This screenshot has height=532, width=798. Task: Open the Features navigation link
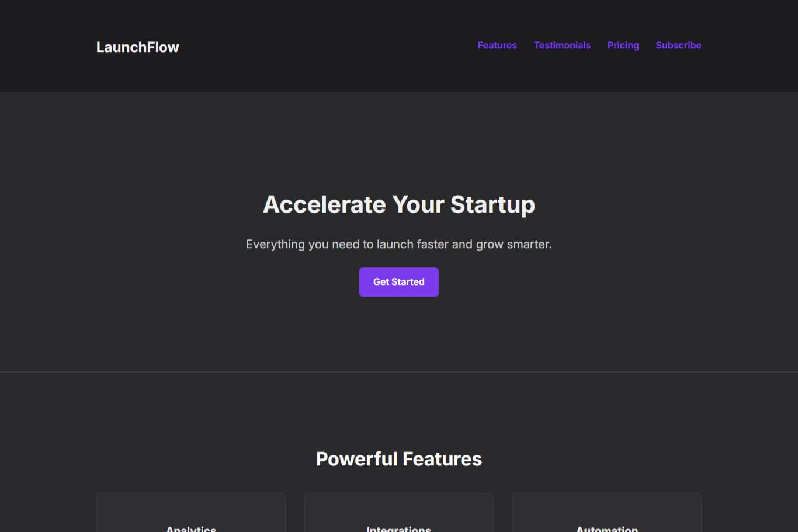pos(497,45)
